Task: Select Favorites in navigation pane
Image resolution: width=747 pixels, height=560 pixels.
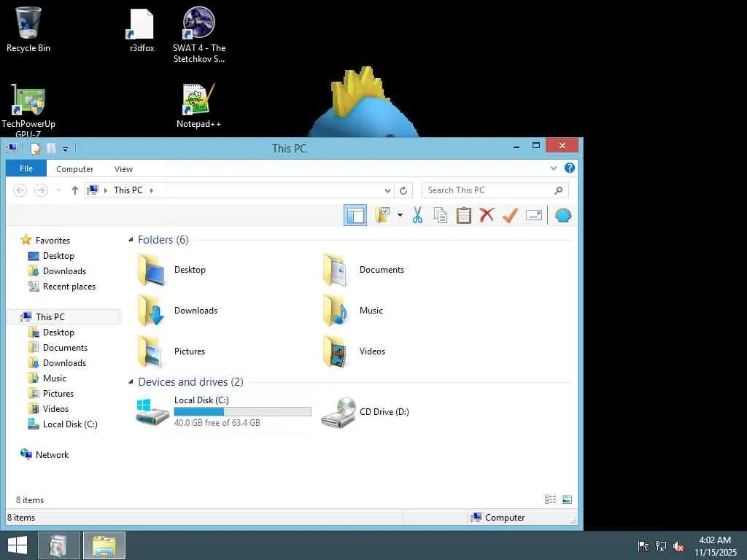Action: 46,241
